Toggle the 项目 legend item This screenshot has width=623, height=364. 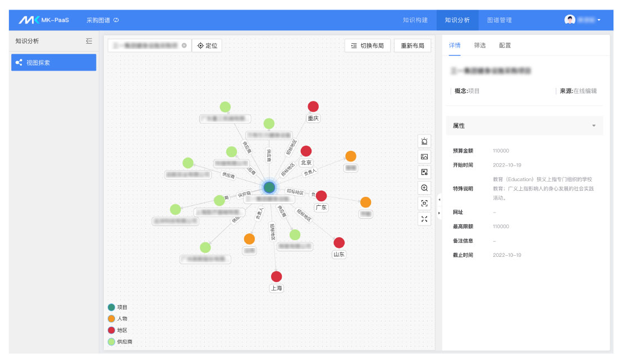pyautogui.click(x=112, y=307)
